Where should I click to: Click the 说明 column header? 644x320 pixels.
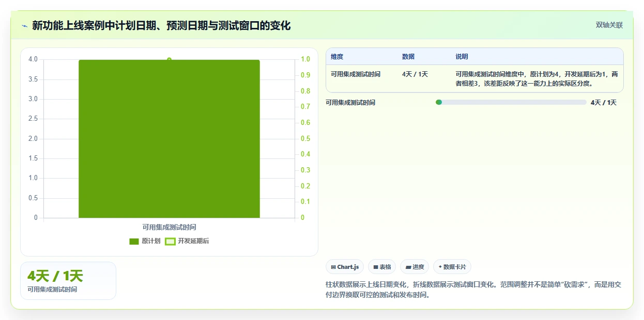pyautogui.click(x=462, y=57)
